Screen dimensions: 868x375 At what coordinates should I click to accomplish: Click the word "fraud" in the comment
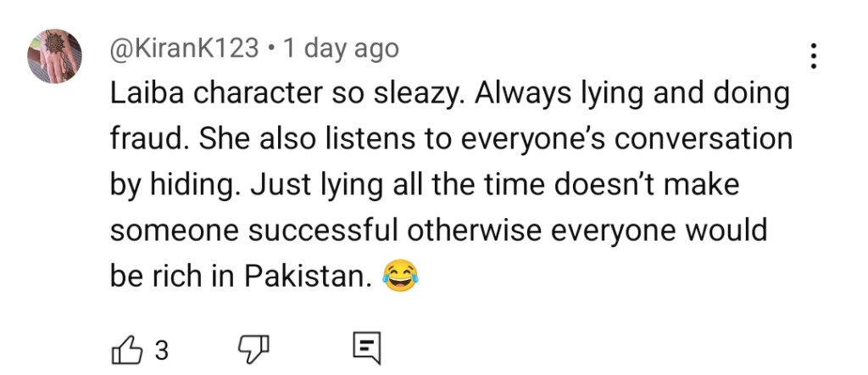[x=142, y=140]
